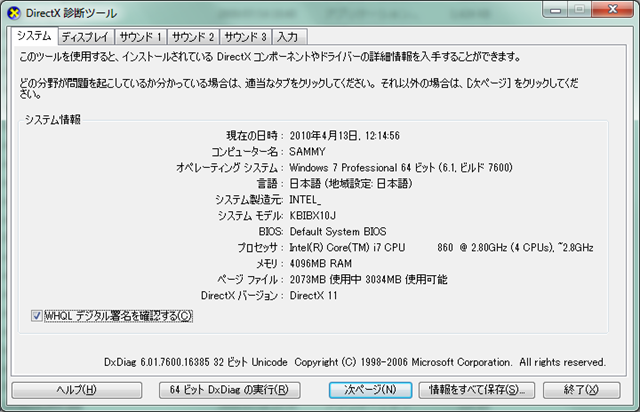Click the language value 日本語 (地域設定: 日本語)
Image resolution: width=640 pixels, height=412 pixels.
[x=351, y=184]
